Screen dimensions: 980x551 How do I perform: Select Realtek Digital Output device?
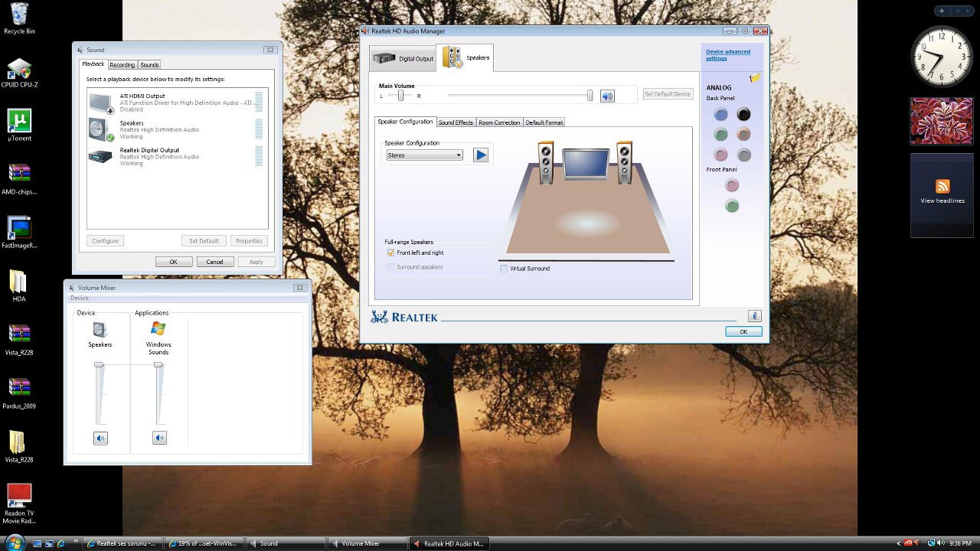click(x=177, y=156)
